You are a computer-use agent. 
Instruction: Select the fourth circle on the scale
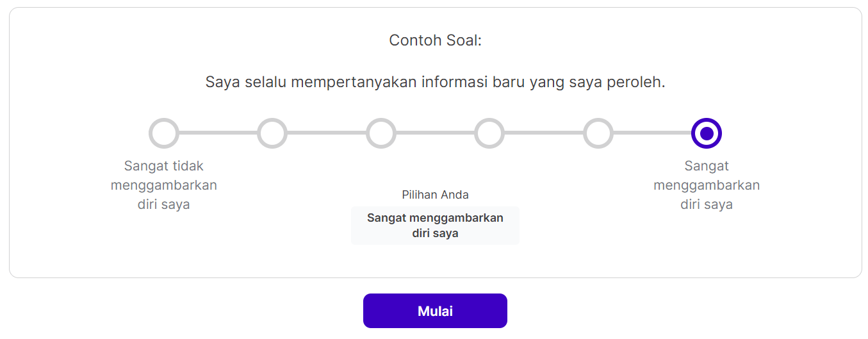coord(489,133)
